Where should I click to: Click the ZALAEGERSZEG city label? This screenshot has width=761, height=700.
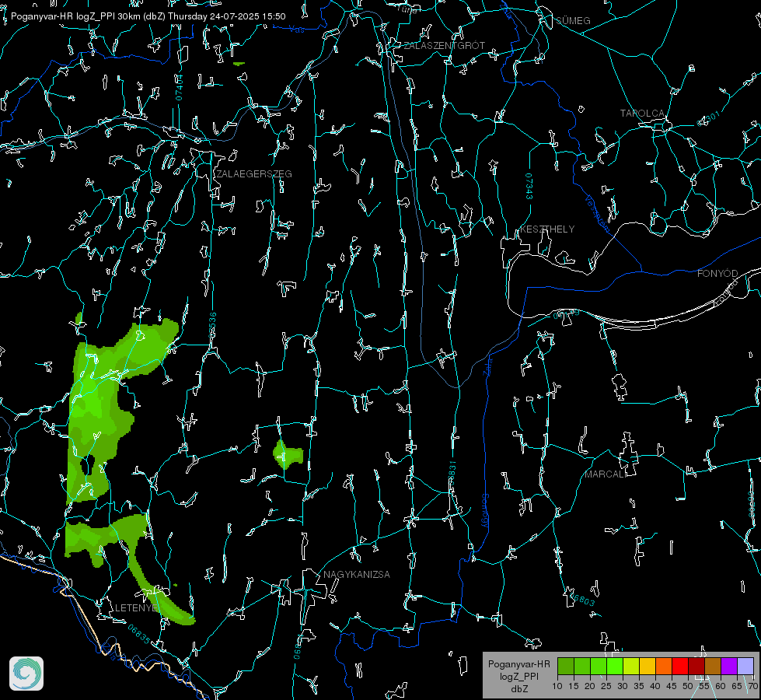254,174
